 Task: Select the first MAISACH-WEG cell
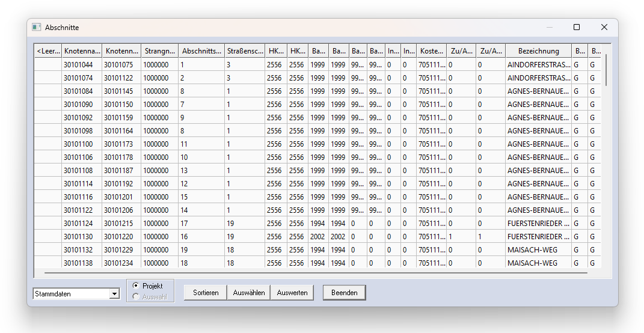coord(538,249)
